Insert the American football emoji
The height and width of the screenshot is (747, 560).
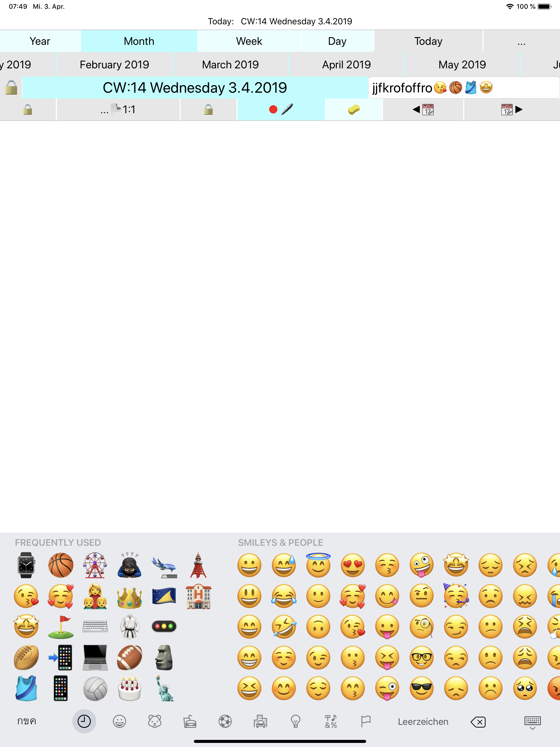click(130, 657)
